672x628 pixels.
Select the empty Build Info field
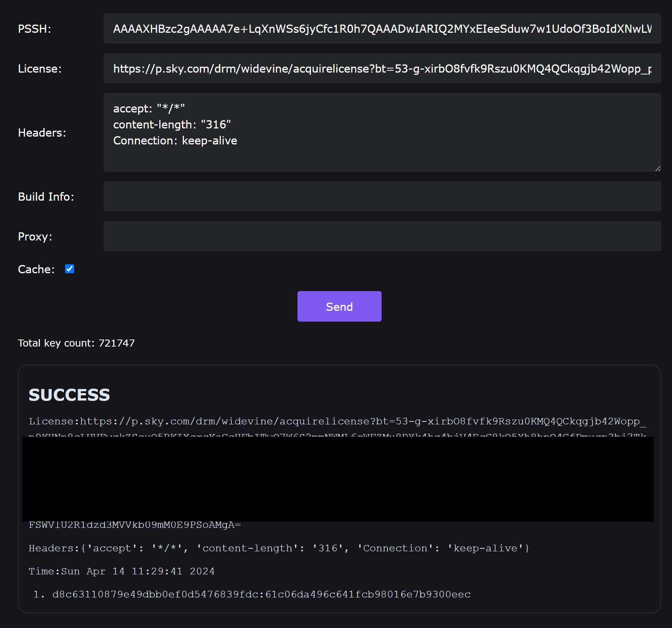[x=382, y=197]
